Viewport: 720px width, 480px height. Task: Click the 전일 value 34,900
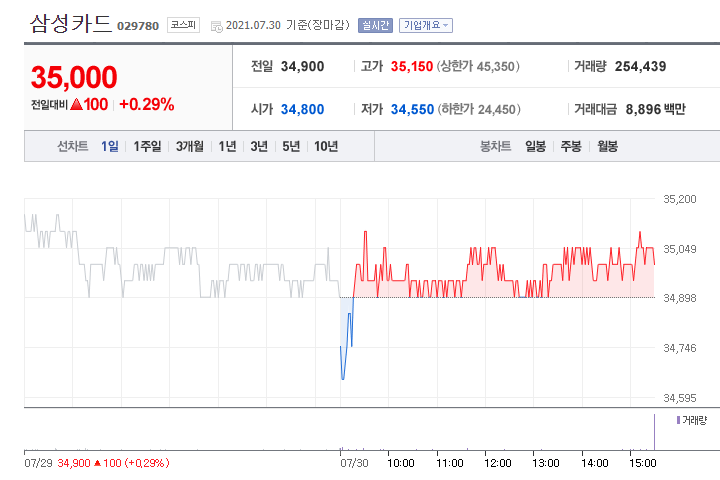coord(302,66)
